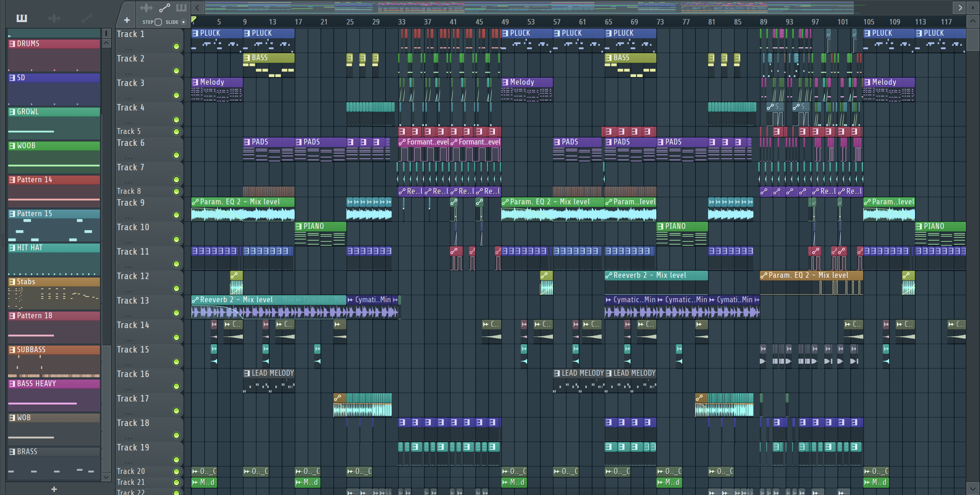The width and height of the screenshot is (980, 495).
Task: Mute Track 20 with green light
Action: pos(176,472)
